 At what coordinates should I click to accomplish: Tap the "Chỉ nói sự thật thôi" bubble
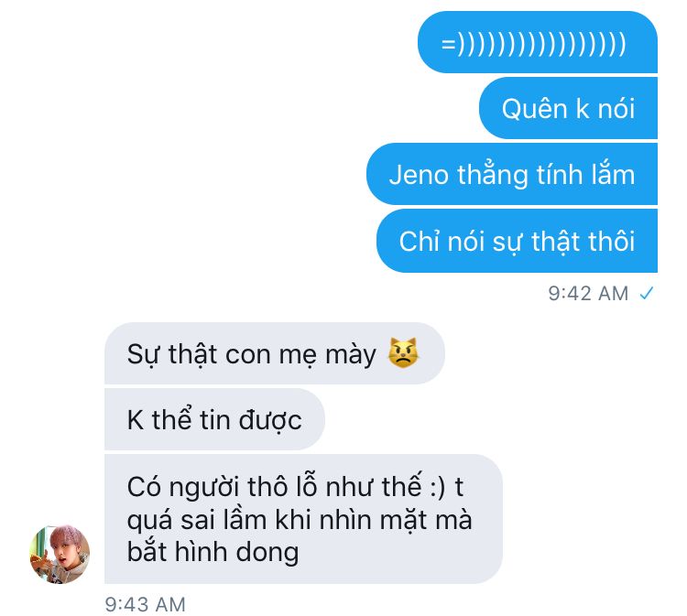pos(517,241)
